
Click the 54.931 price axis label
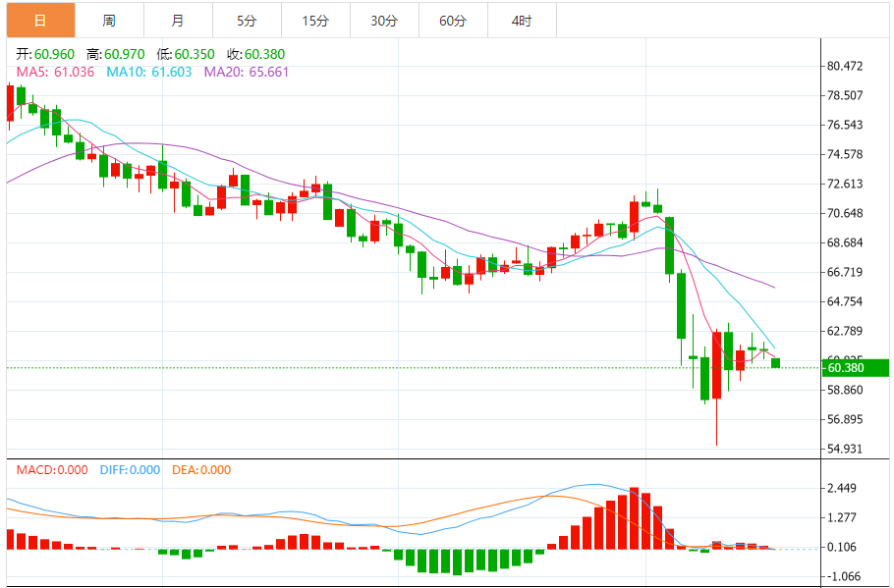(845, 449)
